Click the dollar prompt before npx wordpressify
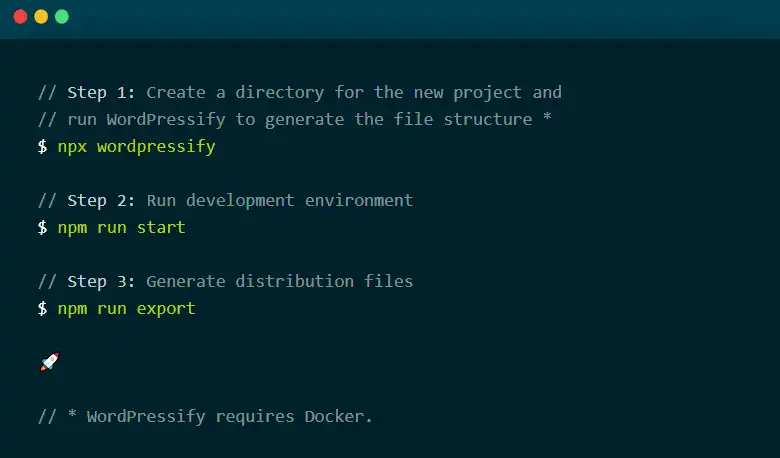780x458 pixels. coord(43,147)
